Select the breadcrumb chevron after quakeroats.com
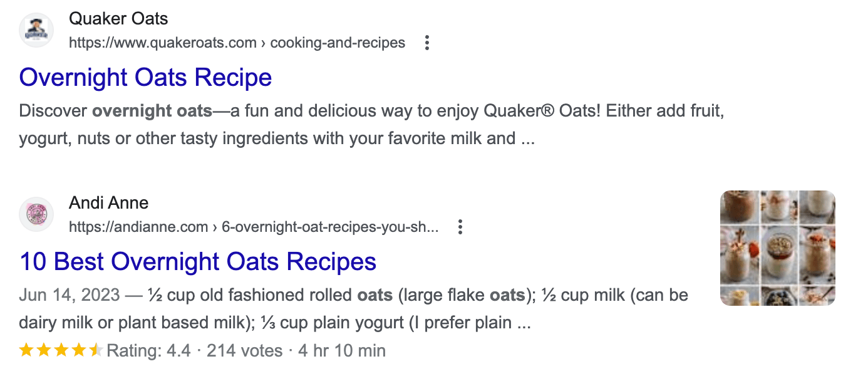The image size is (868, 386). click(x=262, y=43)
